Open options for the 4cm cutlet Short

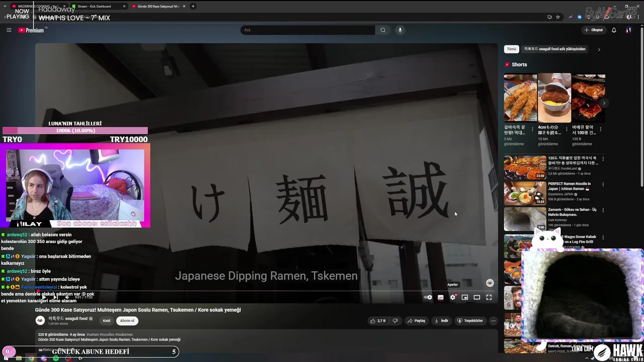[567, 129]
